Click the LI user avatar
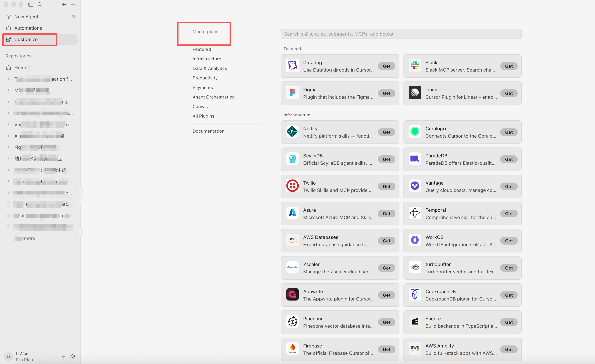Image resolution: width=595 pixels, height=364 pixels. point(8,356)
